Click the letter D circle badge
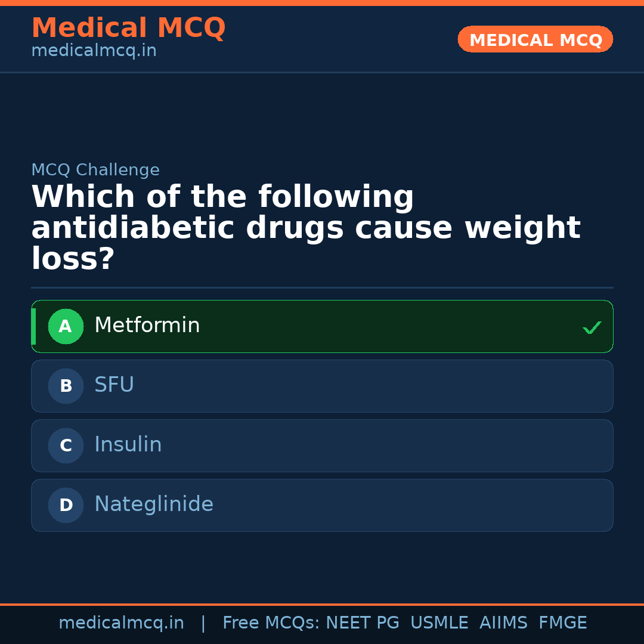 66,506
